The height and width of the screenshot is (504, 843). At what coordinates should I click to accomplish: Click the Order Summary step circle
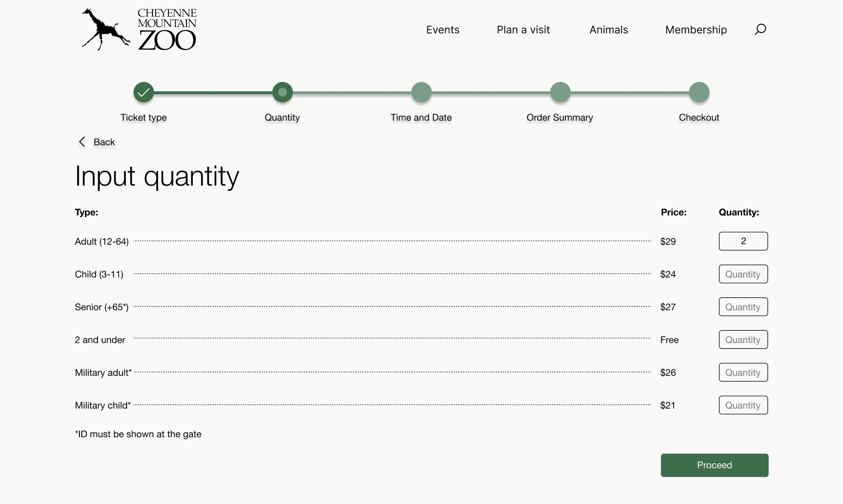point(560,92)
